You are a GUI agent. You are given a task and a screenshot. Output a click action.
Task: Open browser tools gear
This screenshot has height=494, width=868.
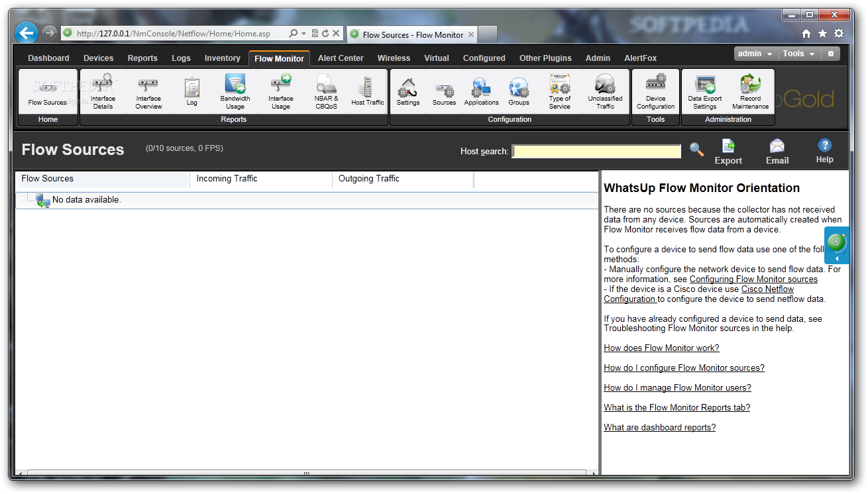[839, 33]
